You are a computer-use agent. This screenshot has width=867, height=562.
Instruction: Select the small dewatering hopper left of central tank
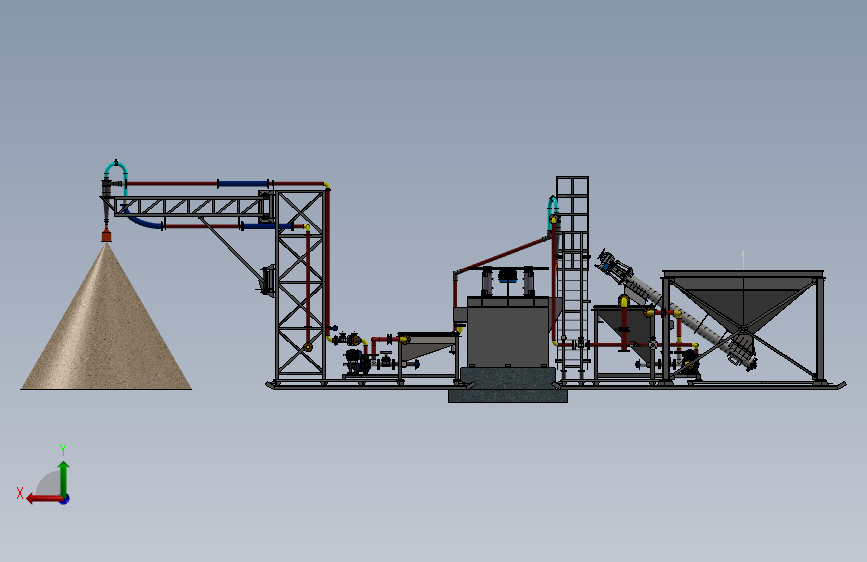coord(427,347)
